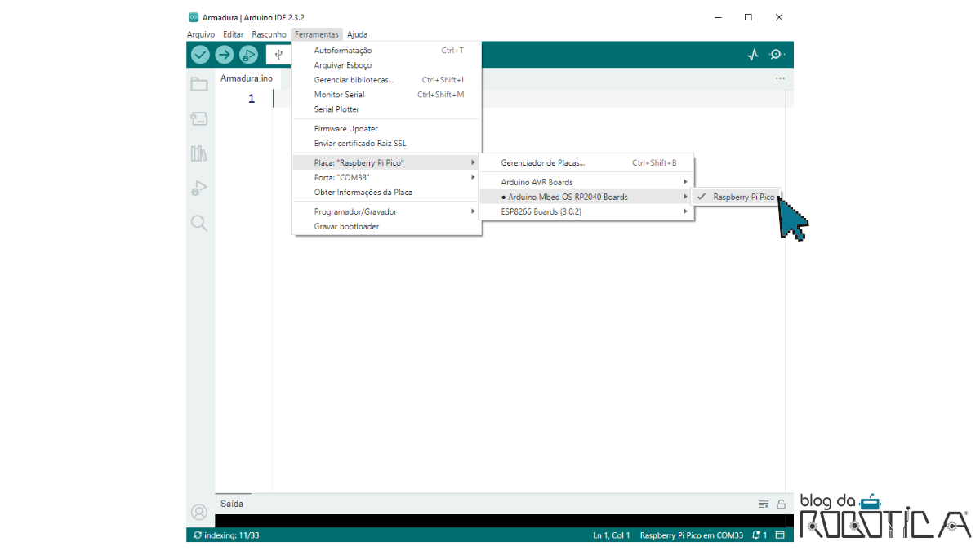Screen dimensions: 980x551
Task: Clear the output with the clear icon
Action: (x=764, y=504)
